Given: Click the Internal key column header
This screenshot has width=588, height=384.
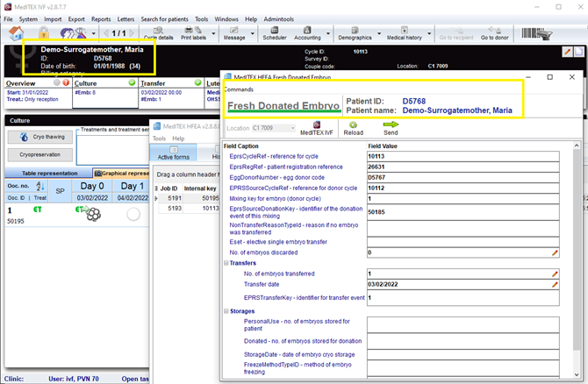Looking at the screenshot, I should tap(200, 188).
